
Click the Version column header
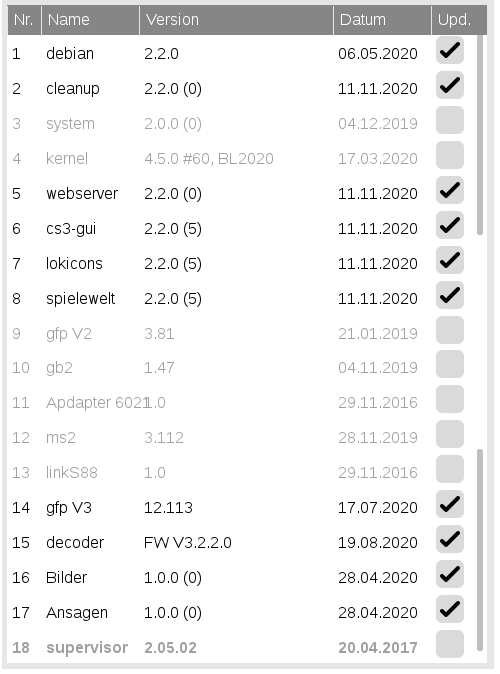click(x=236, y=20)
